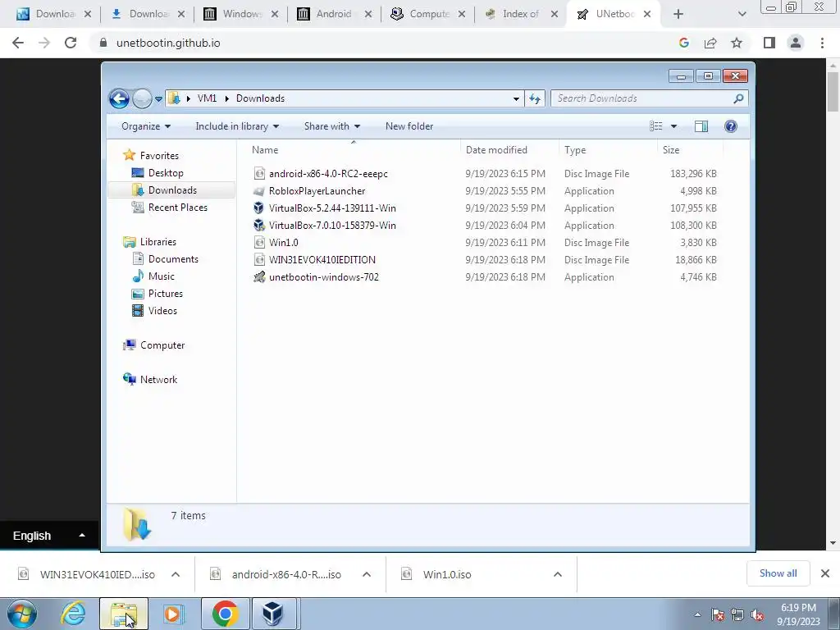This screenshot has width=840, height=630.
Task: Select the VirtualBox-5.2.44-139111-Win installer
Action: pos(332,208)
